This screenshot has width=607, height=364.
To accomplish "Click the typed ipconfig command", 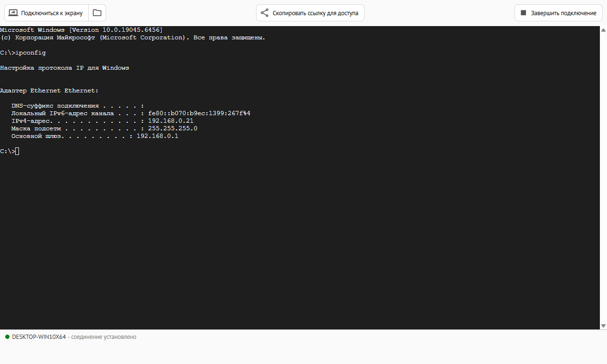I will (30, 53).
